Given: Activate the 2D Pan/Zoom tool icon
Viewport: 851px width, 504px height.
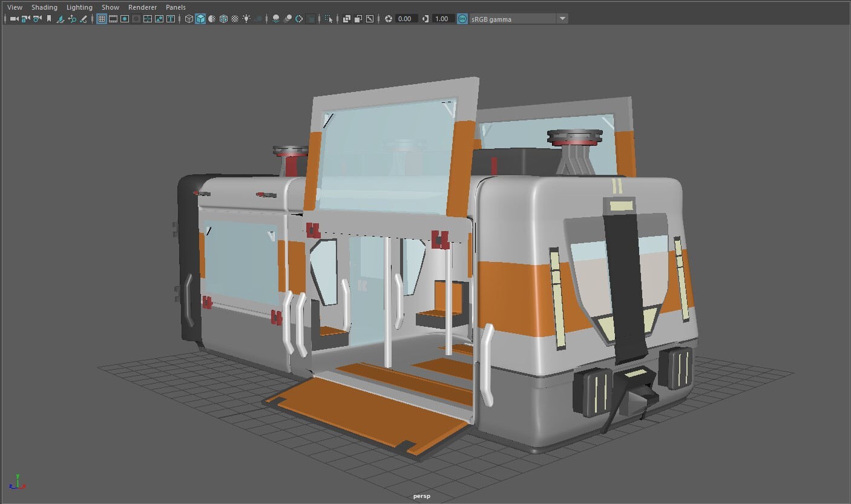Looking at the screenshot, I should pyautogui.click(x=72, y=19).
